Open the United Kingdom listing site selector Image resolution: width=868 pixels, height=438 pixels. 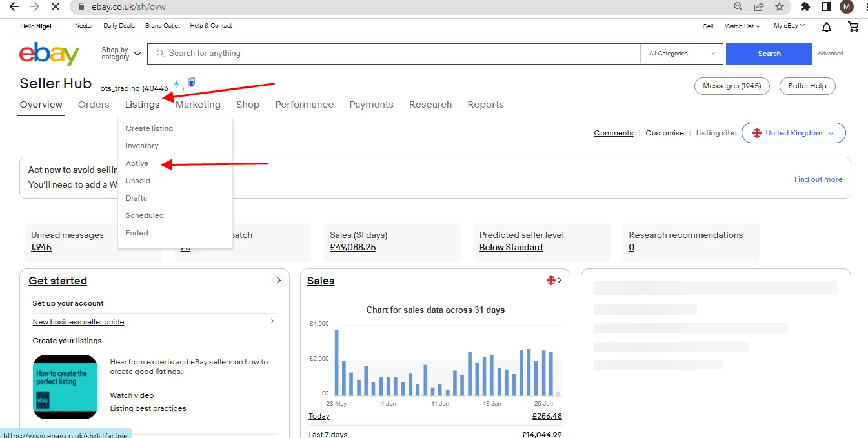coord(793,133)
